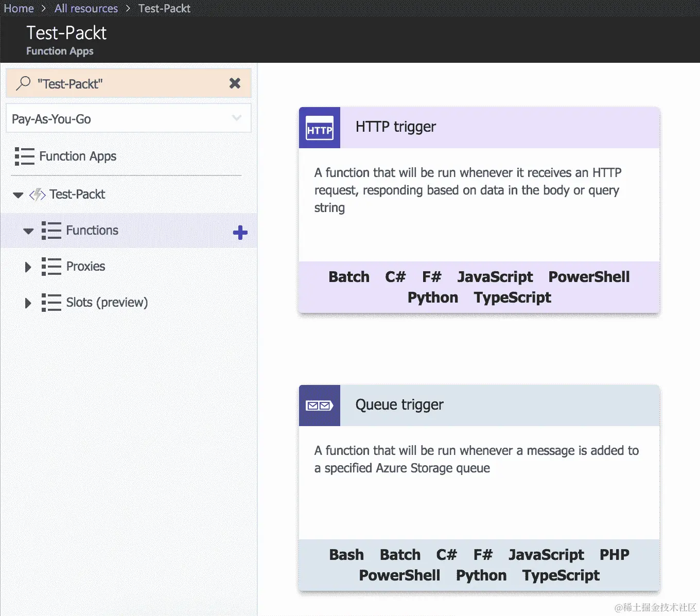Screen dimensions: 700x616
Task: Choose TypeScript for HTTP trigger
Action: 512,297
